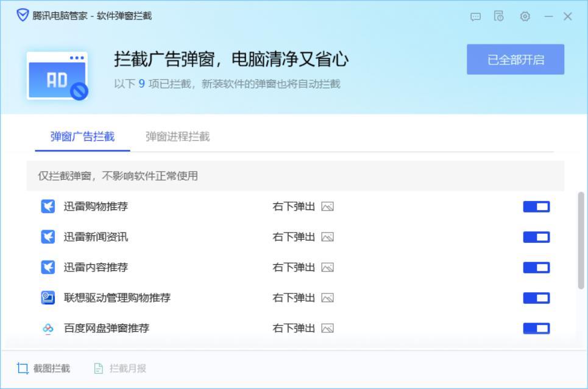The width and height of the screenshot is (588, 389).
Task: Toggle off blocking for 迅雷内容推荐
Action: [x=536, y=268]
